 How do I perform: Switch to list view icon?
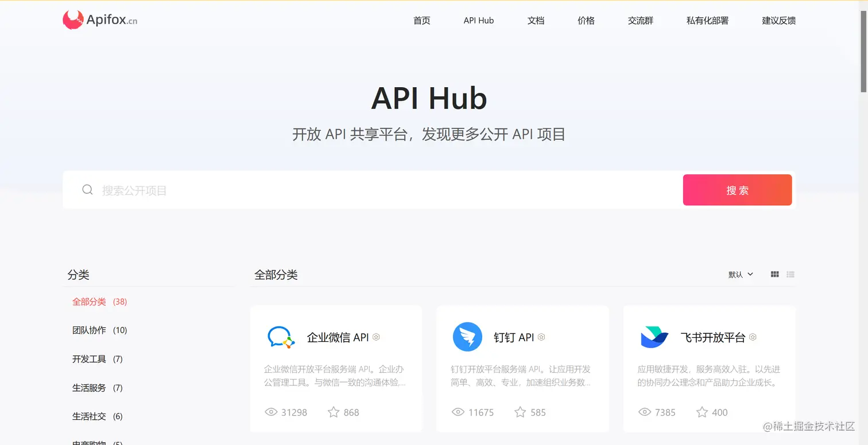click(790, 275)
